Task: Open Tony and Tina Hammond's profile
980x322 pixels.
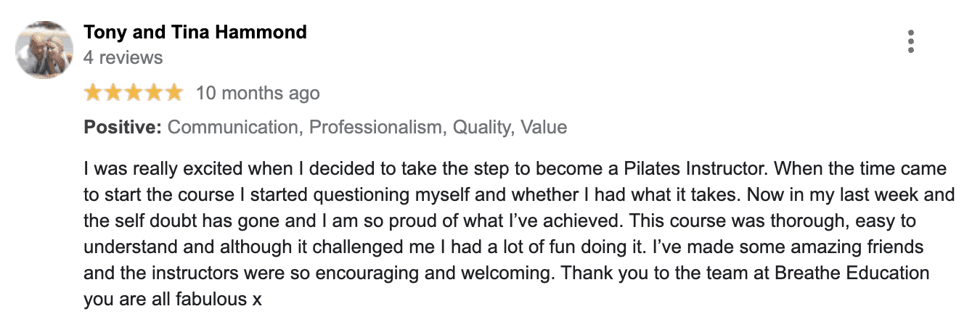Action: tap(195, 33)
